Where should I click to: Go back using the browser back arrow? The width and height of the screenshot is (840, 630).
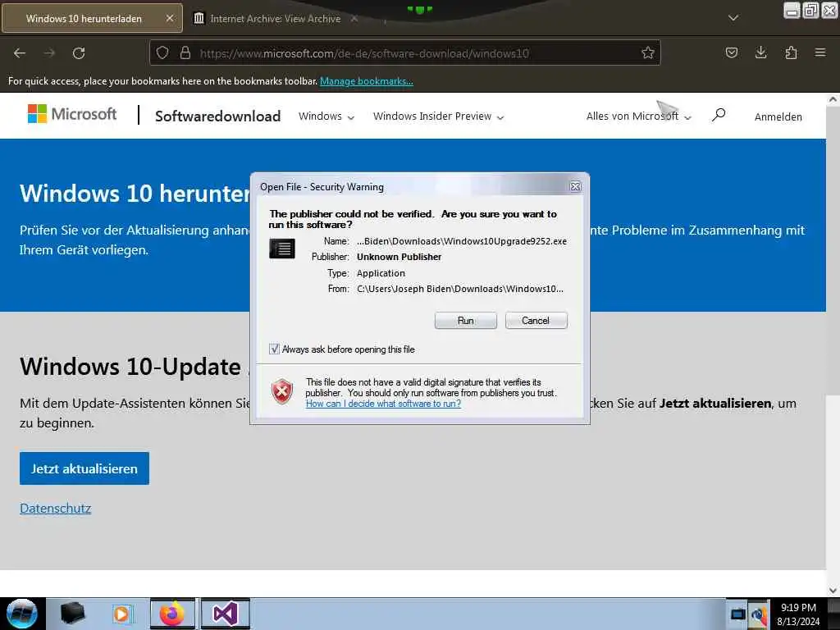click(x=20, y=53)
